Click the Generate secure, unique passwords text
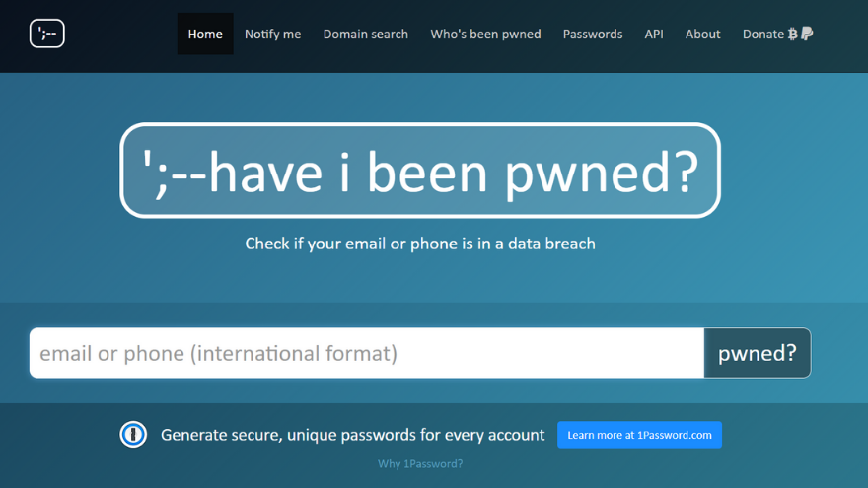 tap(353, 435)
